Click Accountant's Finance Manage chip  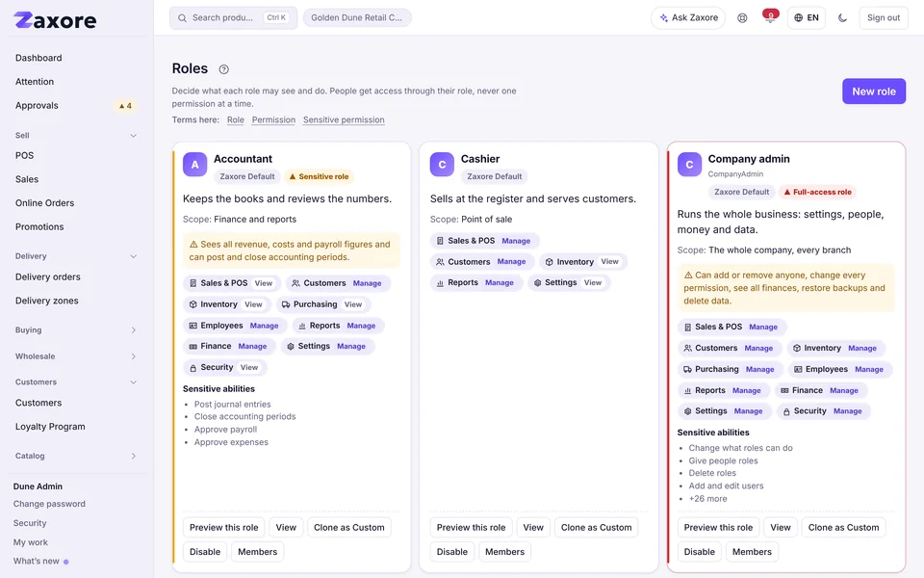[x=229, y=346]
